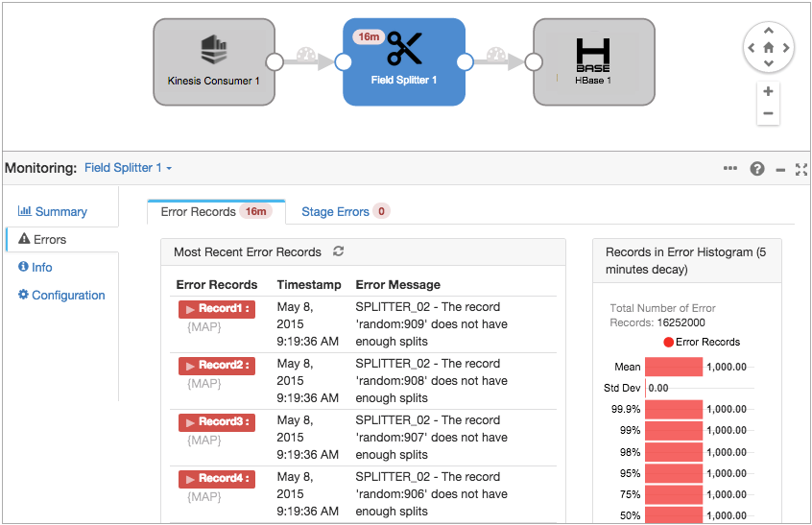812x525 pixels.
Task: Click the home icon in pan control
Action: tap(768, 47)
